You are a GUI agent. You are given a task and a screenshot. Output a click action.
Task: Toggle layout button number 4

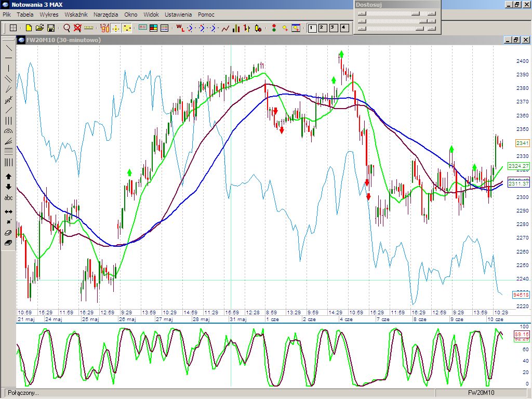[x=343, y=28]
